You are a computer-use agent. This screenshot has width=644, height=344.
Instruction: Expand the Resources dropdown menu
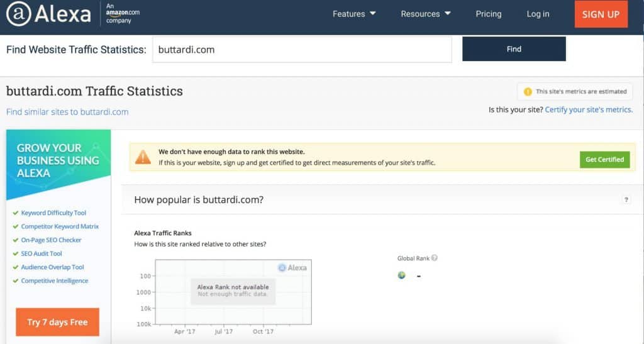pyautogui.click(x=426, y=14)
